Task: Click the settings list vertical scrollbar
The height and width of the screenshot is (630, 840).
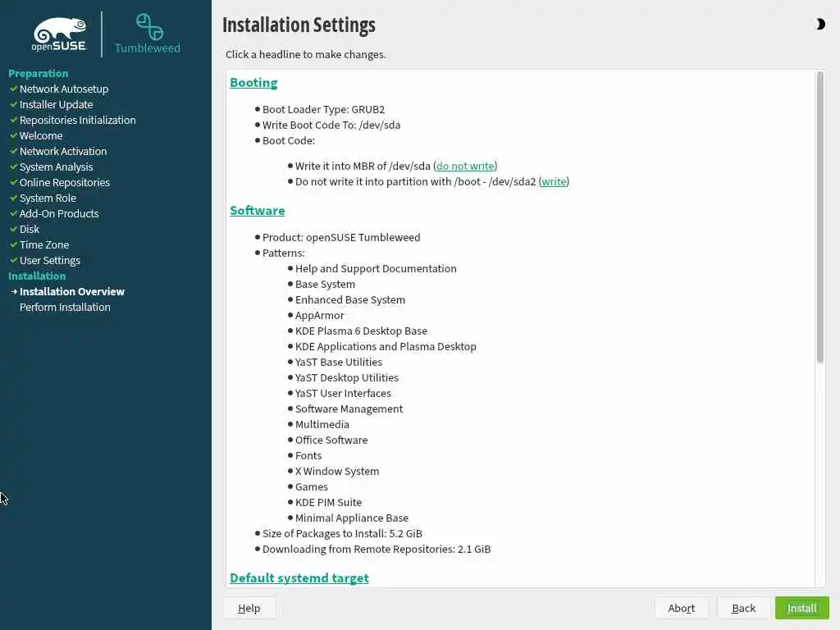Action: pos(819,217)
